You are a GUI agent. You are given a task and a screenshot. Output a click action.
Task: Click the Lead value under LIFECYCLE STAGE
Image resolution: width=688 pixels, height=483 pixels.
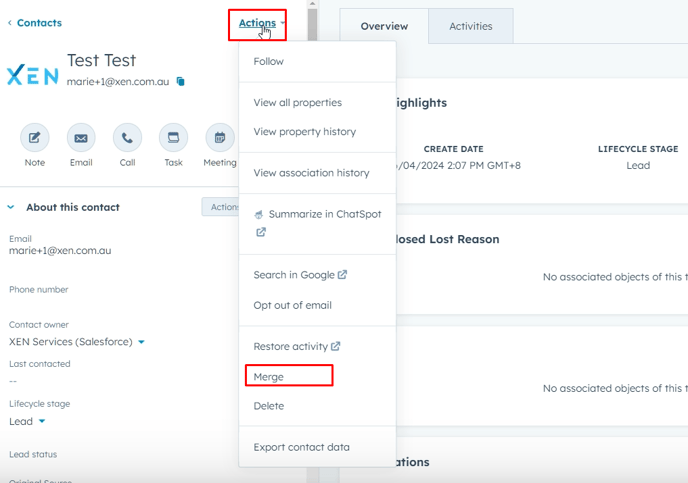[638, 165]
